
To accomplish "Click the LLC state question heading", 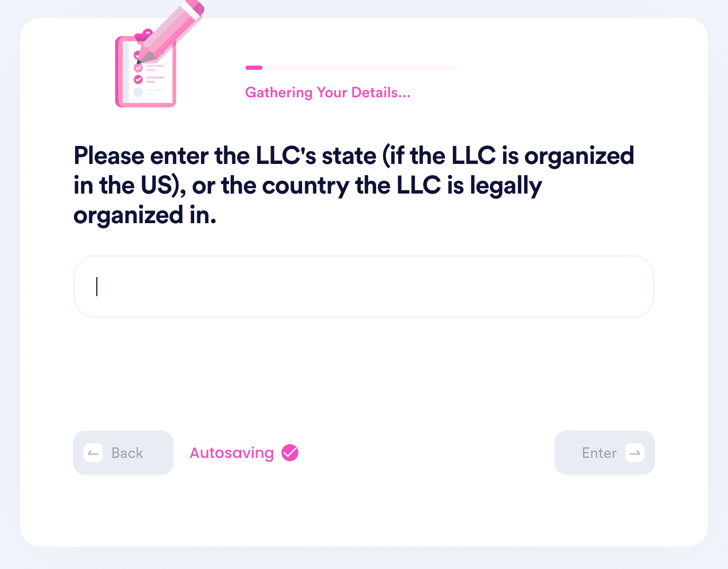I will (354, 185).
